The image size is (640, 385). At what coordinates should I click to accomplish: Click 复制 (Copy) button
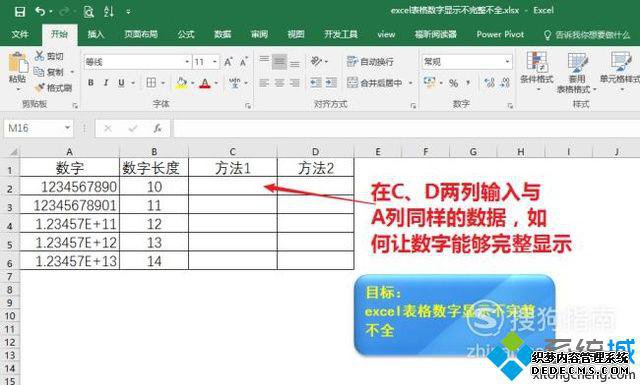coord(50,72)
